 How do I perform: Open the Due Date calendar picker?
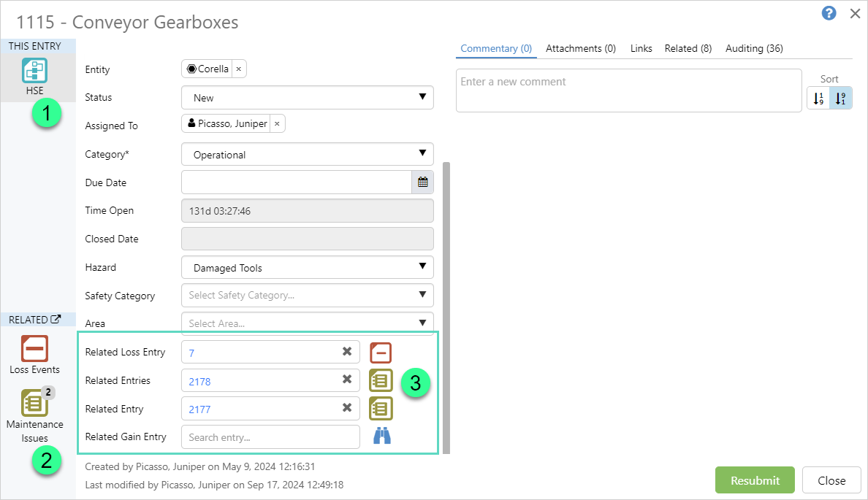(422, 182)
